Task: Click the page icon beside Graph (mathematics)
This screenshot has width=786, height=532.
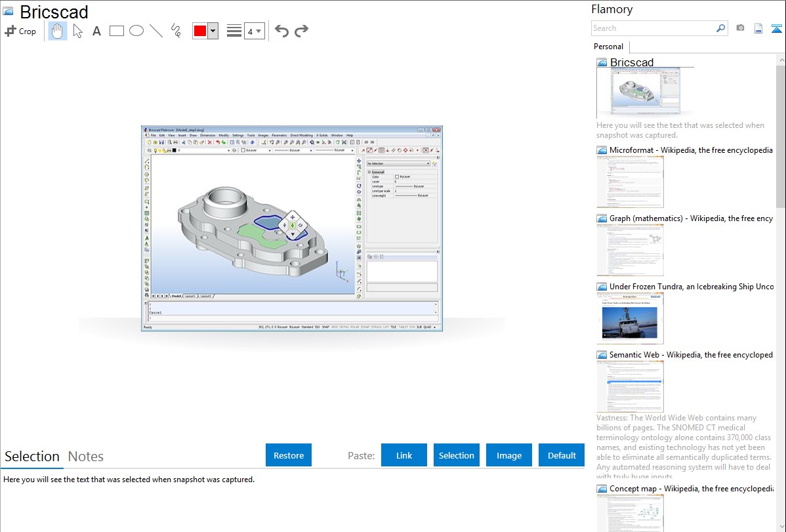Action: (602, 218)
